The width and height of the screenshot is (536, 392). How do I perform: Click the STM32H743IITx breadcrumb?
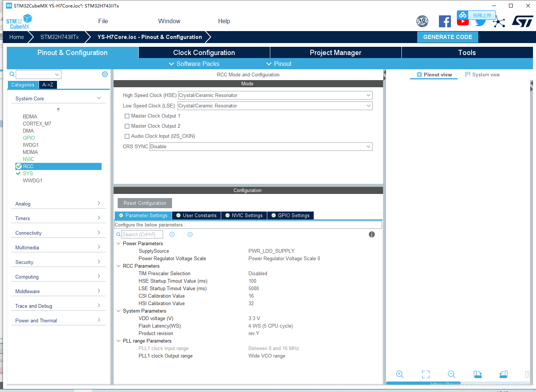click(x=60, y=37)
